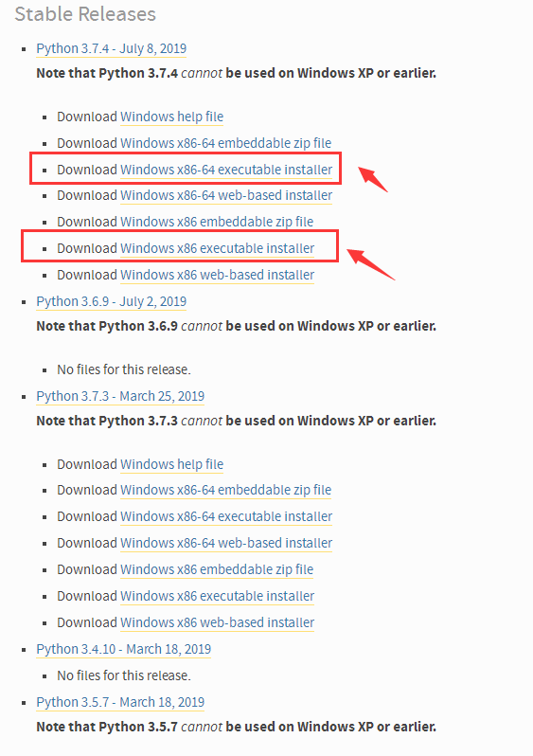Click Windows x86 embeddable zip file for 3.7.3
Viewport: 533px width, 756px height.
pyautogui.click(x=217, y=569)
